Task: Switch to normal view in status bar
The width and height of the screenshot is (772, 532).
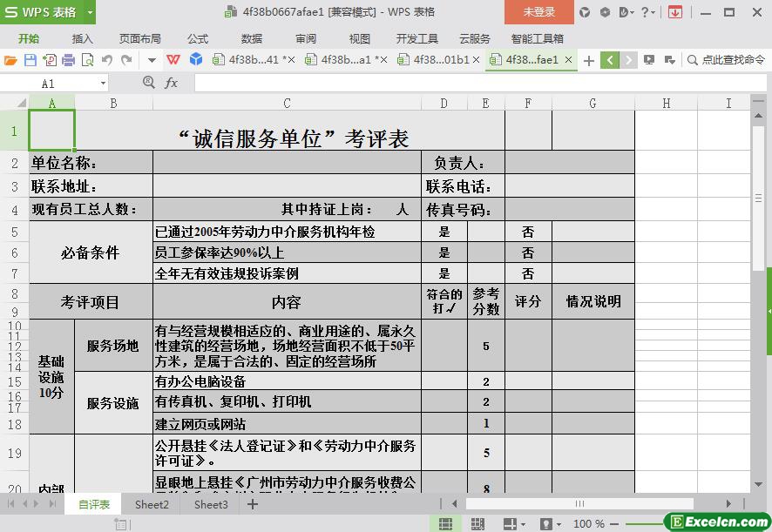Action: point(445,524)
